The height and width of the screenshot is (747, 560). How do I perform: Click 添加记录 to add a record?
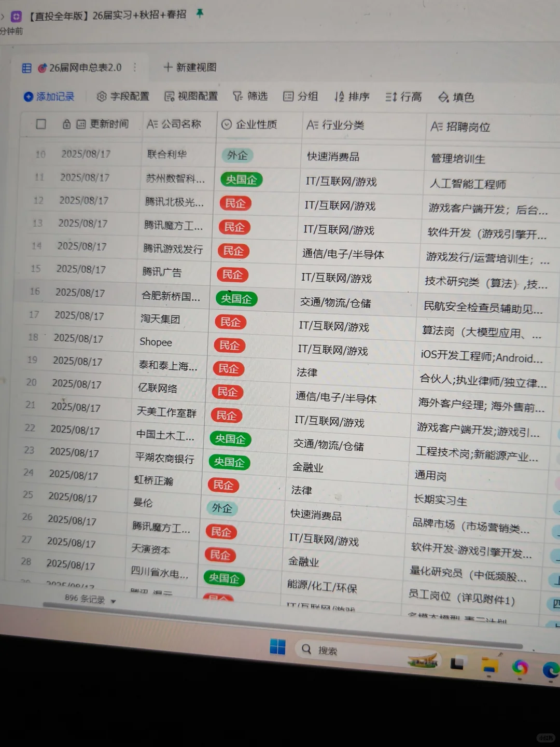tap(49, 96)
